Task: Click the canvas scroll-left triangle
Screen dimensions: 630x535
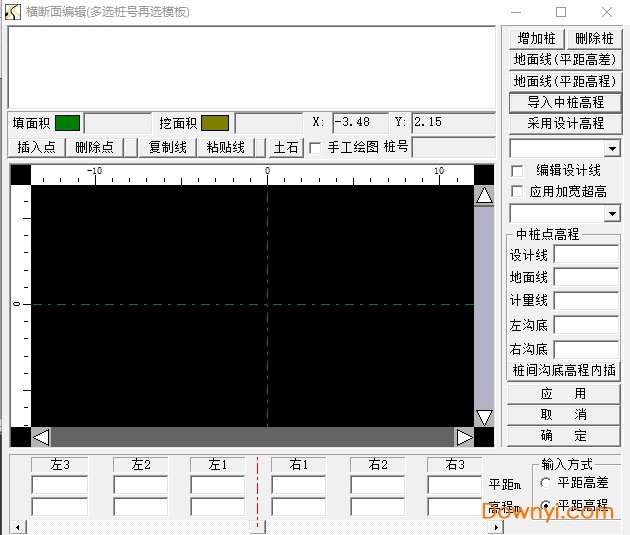Action: click(x=41, y=437)
